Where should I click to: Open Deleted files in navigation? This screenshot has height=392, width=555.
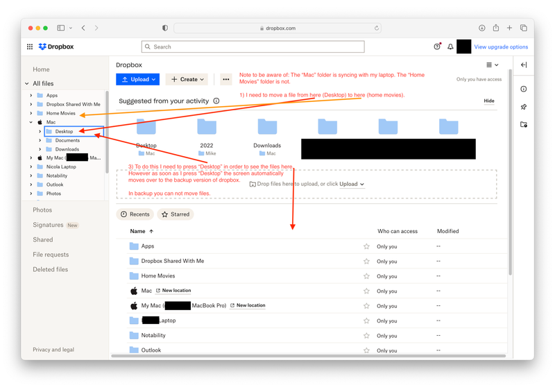tap(50, 269)
